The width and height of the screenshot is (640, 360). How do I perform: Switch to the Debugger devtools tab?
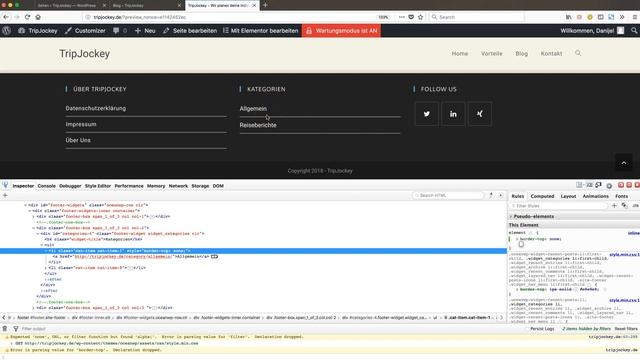[70, 186]
